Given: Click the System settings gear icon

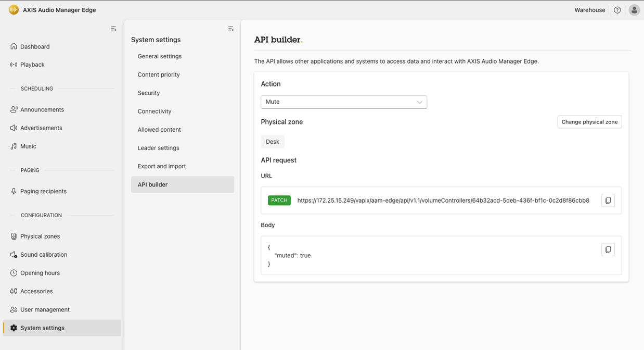Looking at the screenshot, I should point(14,328).
